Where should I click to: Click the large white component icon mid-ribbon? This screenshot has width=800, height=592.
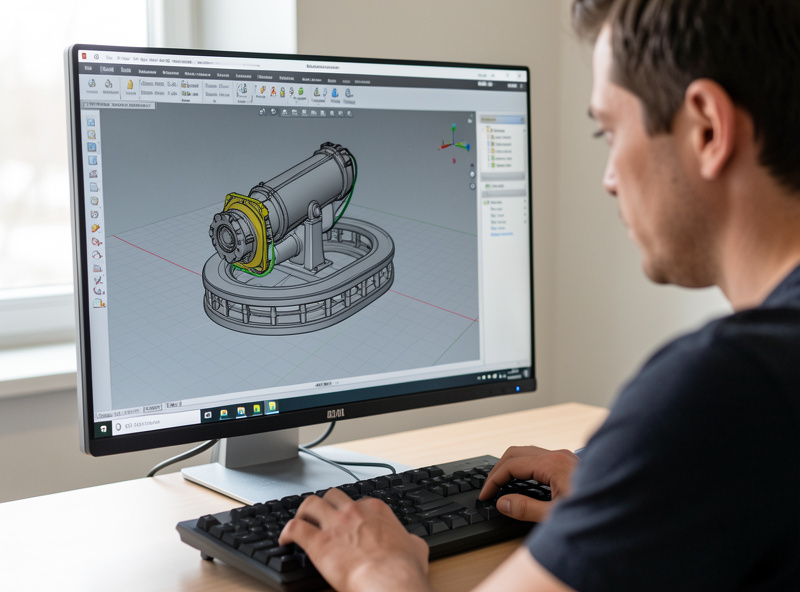pos(242,90)
